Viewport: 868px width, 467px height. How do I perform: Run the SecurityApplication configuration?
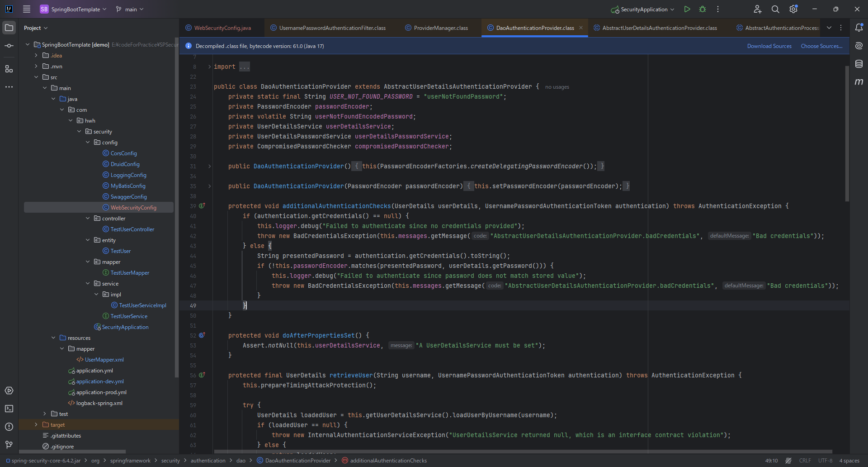point(687,9)
